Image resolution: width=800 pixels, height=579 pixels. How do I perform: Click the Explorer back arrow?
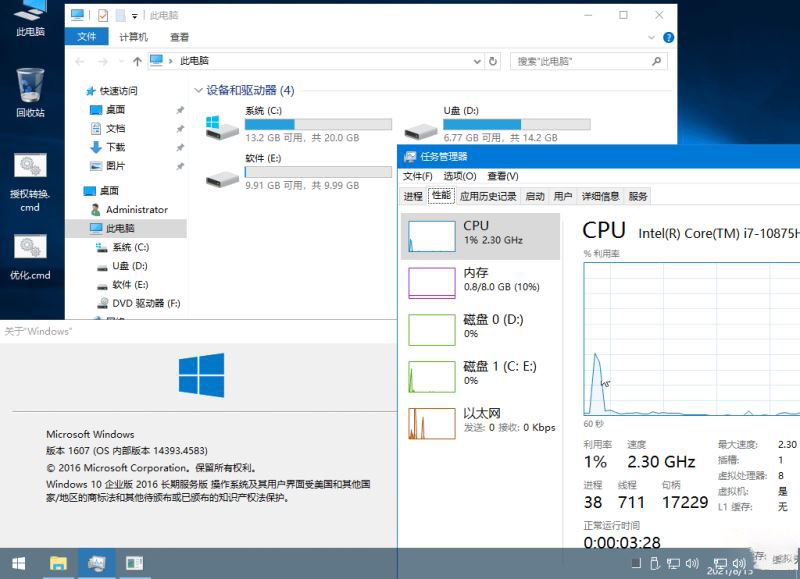(80, 61)
